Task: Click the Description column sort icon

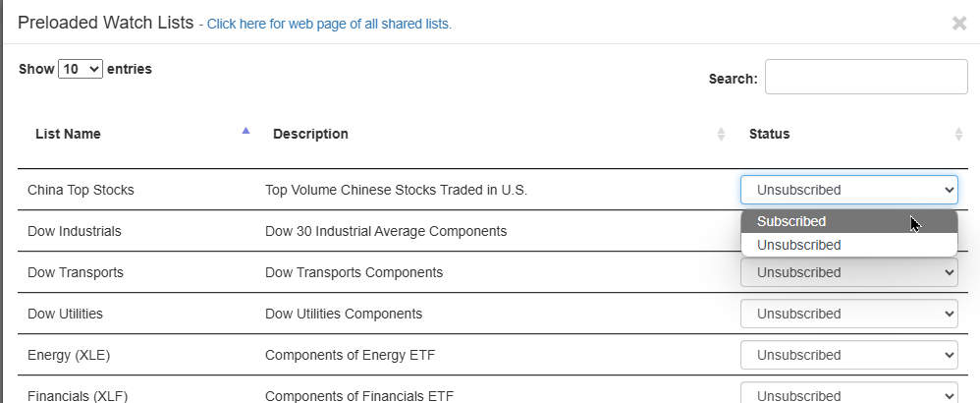Action: pos(721,134)
